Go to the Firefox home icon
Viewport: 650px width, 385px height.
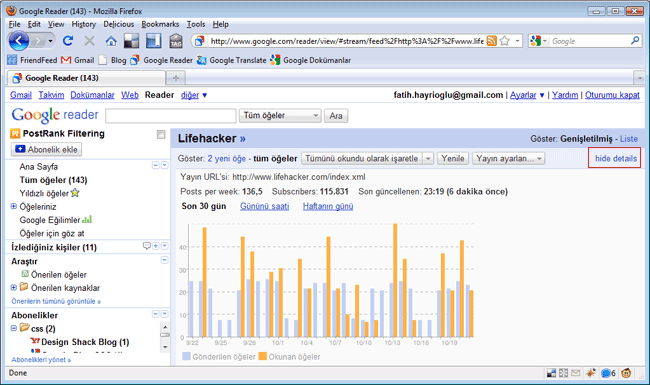point(111,41)
